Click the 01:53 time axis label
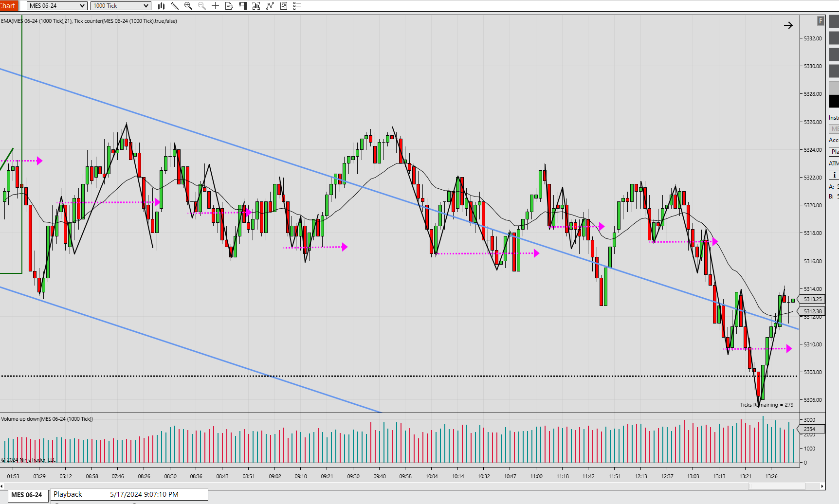This screenshot has width=839, height=504. 13,476
